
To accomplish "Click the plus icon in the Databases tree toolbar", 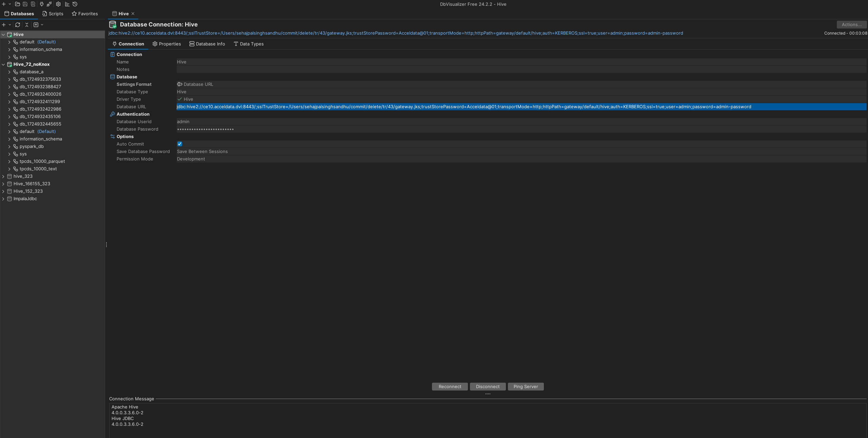I will click(x=4, y=25).
